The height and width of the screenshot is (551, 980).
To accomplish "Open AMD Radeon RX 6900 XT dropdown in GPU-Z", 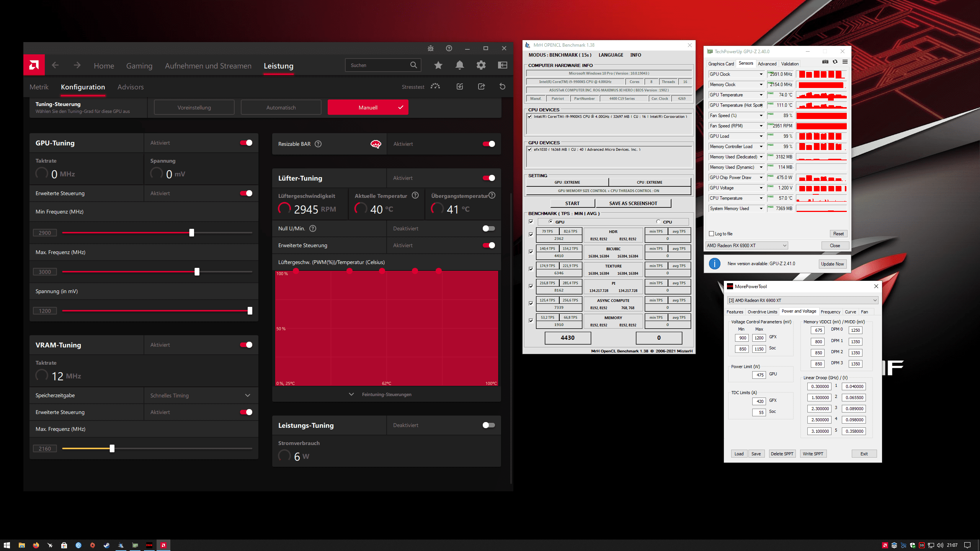I will (x=746, y=246).
